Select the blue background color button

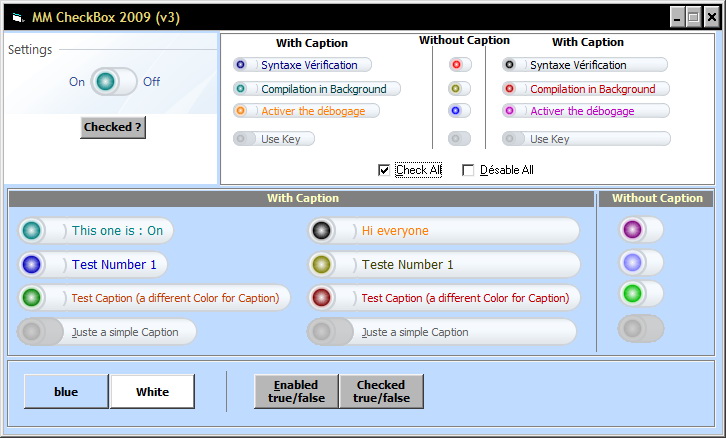coord(66,392)
